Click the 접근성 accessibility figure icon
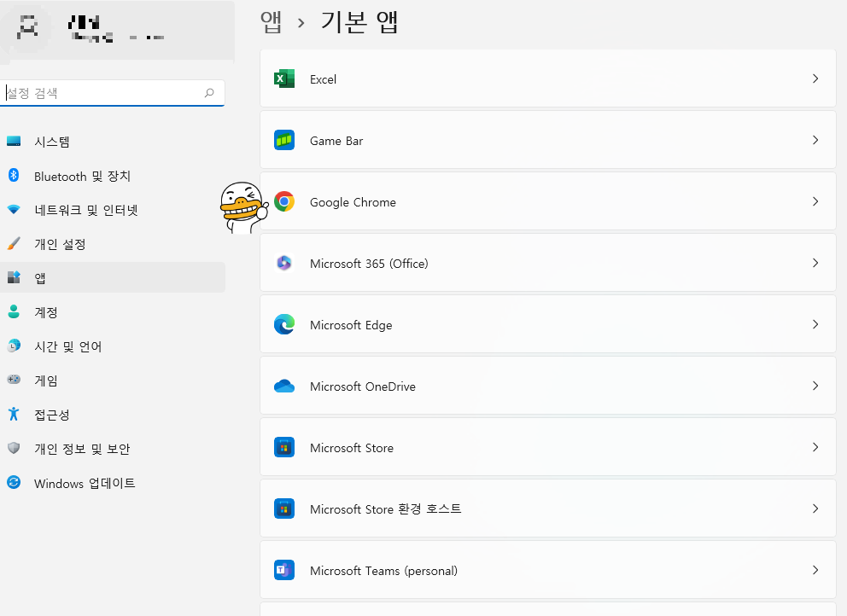The height and width of the screenshot is (616, 847). pyautogui.click(x=14, y=414)
